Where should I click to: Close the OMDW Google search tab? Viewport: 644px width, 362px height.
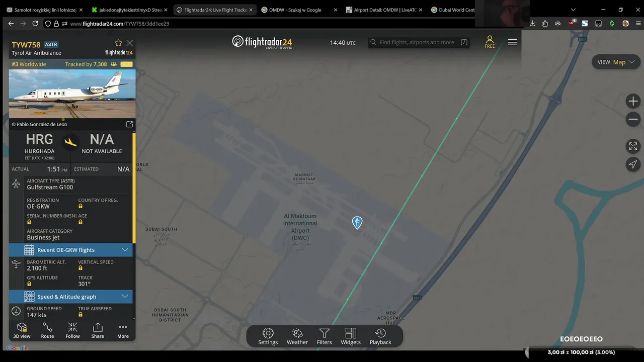[335, 10]
